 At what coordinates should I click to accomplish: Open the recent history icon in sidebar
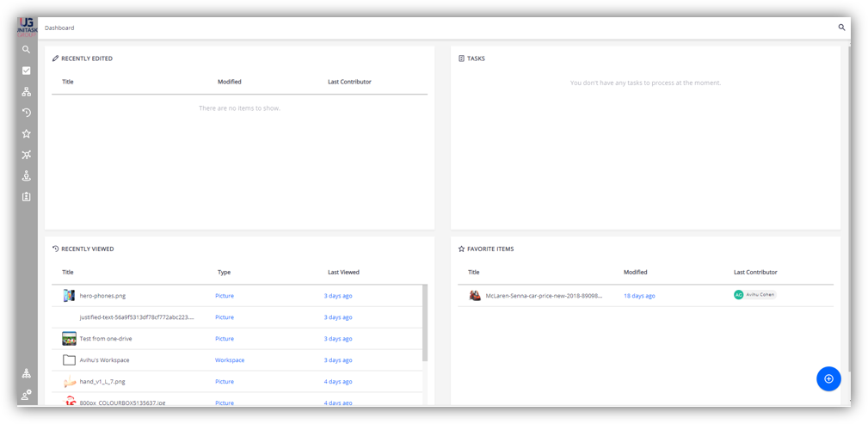pyautogui.click(x=27, y=113)
